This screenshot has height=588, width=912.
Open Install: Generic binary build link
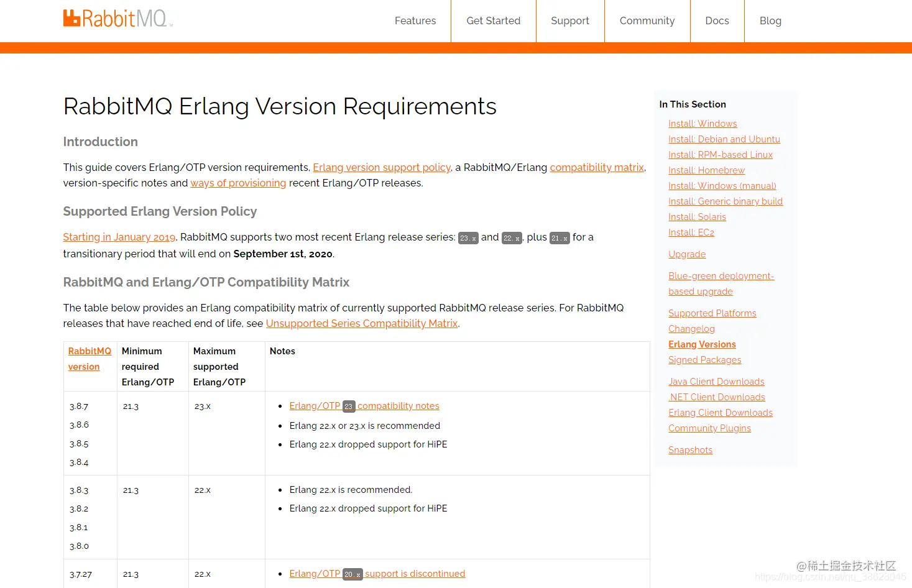click(x=725, y=201)
